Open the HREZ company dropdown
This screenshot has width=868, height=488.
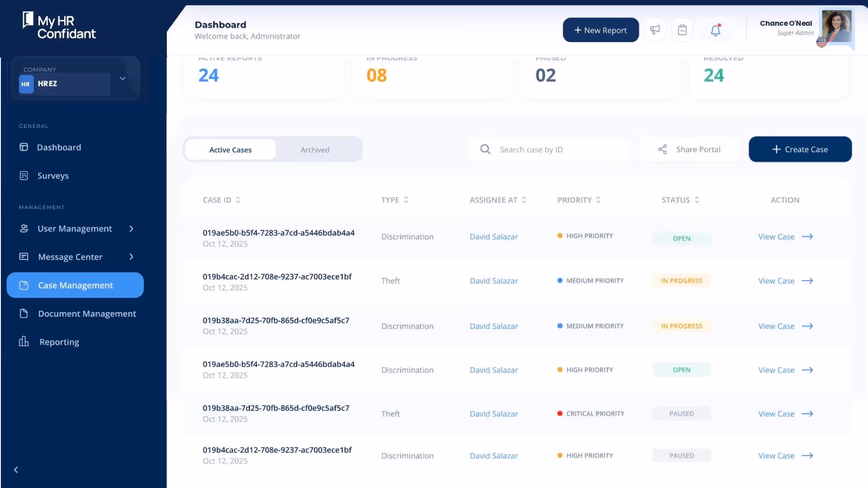(x=122, y=78)
